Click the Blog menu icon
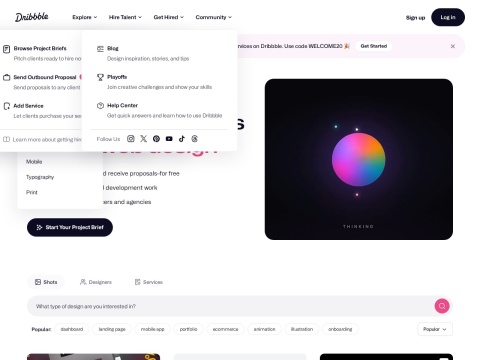Image resolution: width=480 pixels, height=360 pixels. (x=100, y=49)
